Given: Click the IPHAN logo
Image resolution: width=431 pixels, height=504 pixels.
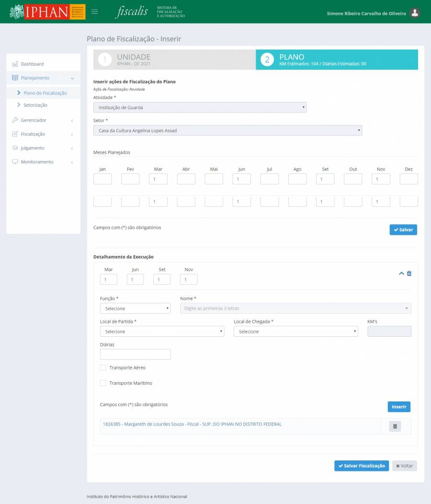Looking at the screenshot, I should 47,11.
